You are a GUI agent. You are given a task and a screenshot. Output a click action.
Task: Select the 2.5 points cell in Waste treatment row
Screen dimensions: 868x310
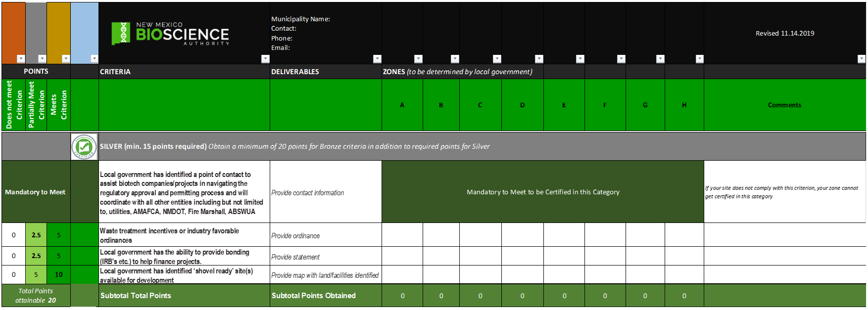click(x=36, y=235)
